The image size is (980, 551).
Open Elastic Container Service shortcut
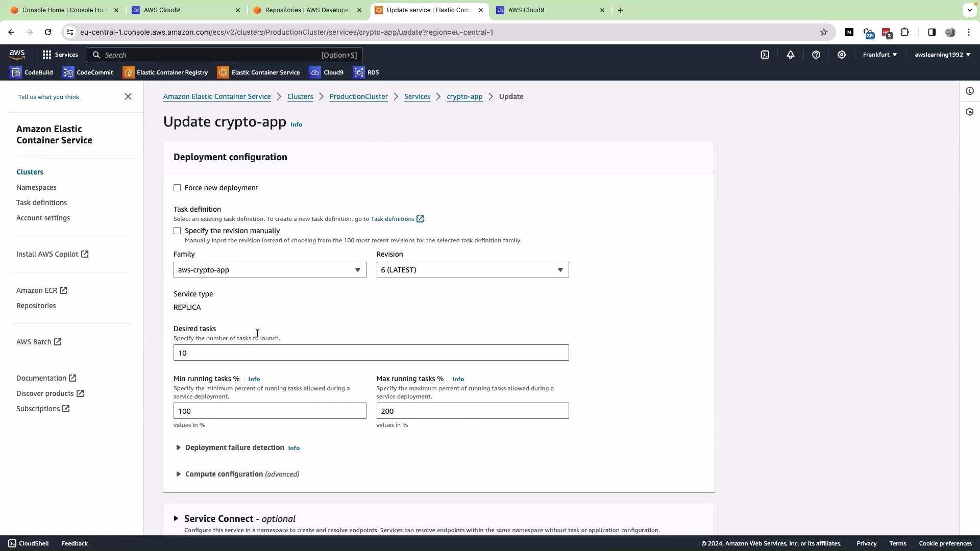tap(259, 72)
